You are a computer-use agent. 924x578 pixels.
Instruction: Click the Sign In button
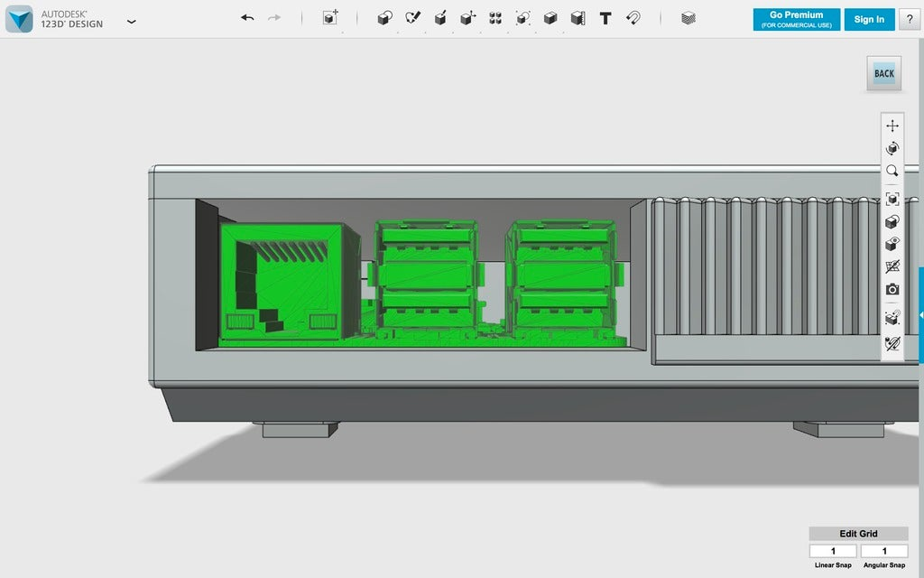click(869, 20)
